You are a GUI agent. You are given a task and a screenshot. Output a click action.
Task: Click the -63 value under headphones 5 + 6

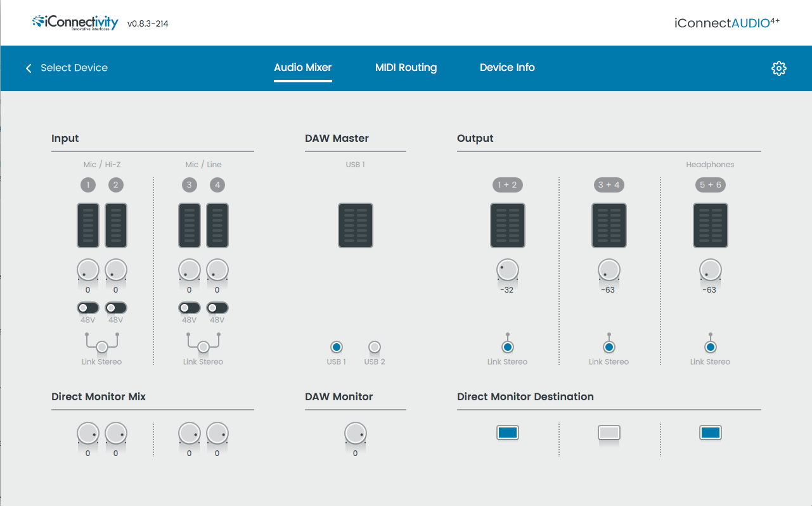(710, 290)
